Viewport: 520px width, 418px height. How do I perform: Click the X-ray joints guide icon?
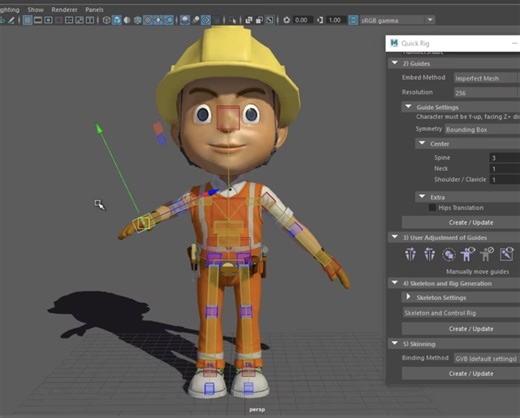tap(506, 254)
